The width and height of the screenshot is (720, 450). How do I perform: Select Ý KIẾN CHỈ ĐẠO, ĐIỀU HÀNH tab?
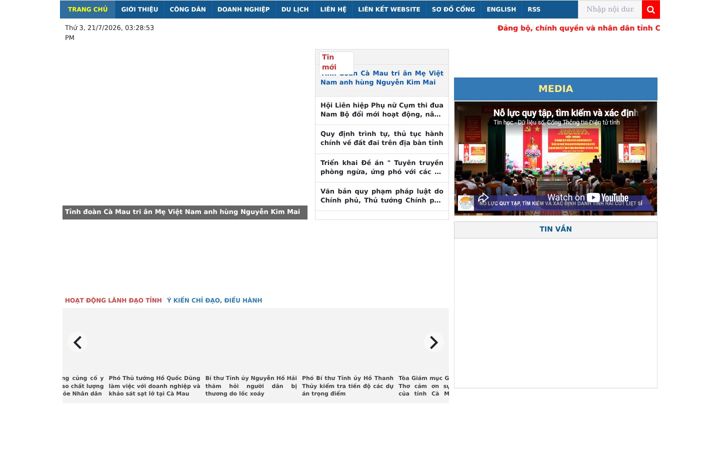214,300
